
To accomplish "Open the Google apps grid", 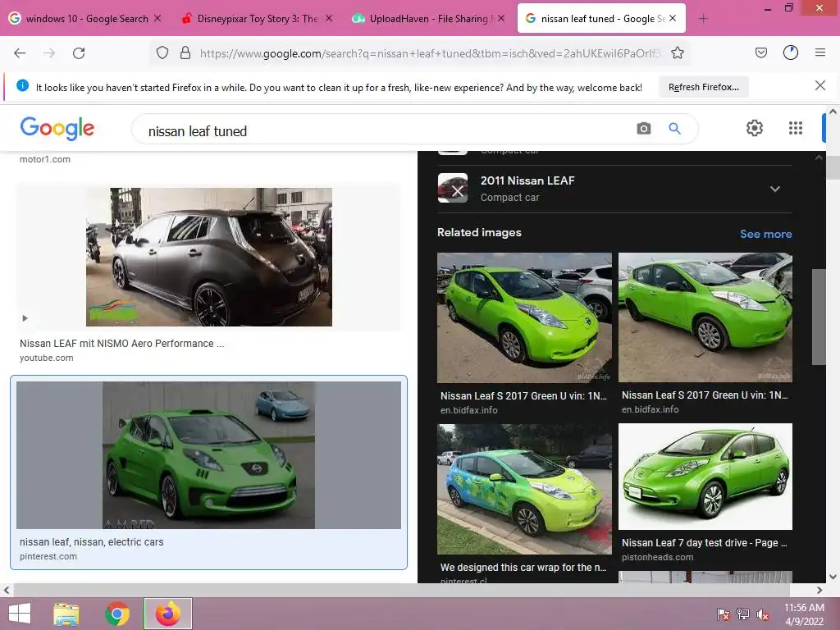I will pos(796,128).
